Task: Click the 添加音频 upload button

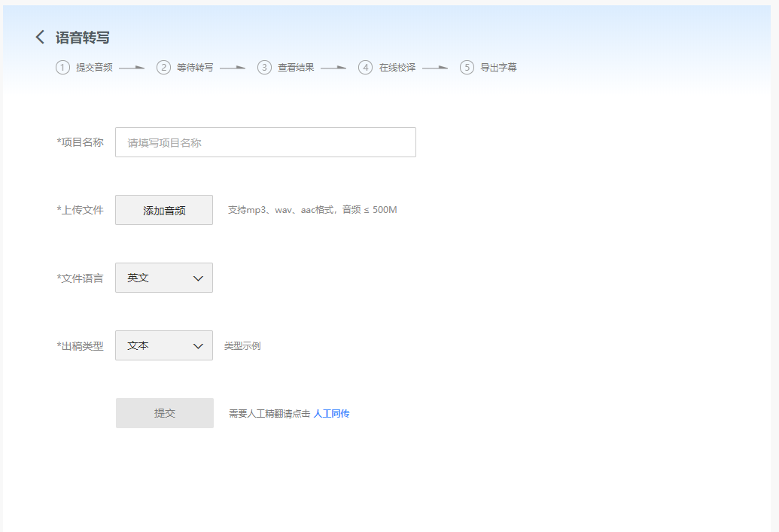Action: click(x=164, y=210)
